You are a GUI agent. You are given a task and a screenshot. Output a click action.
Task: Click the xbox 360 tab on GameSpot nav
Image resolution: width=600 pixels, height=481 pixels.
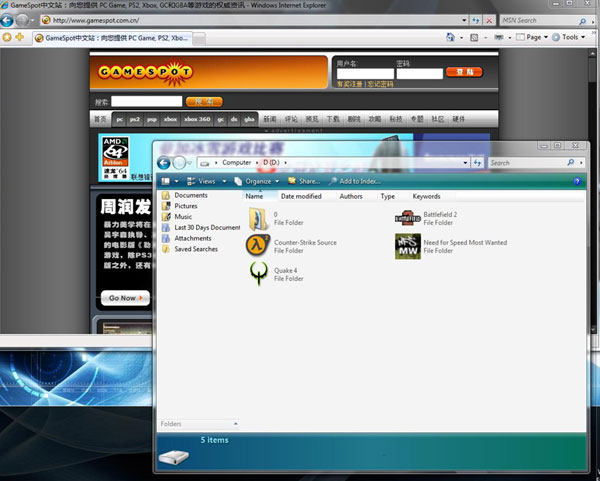[197, 119]
